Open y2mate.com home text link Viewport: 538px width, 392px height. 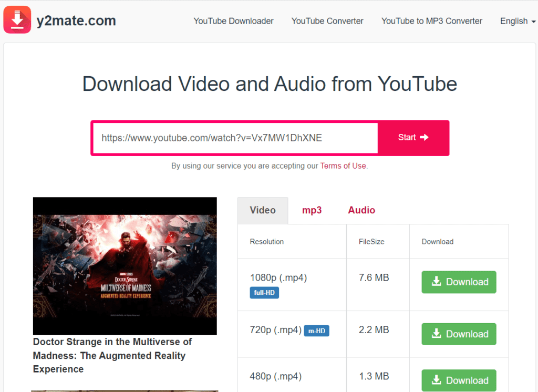(x=76, y=20)
